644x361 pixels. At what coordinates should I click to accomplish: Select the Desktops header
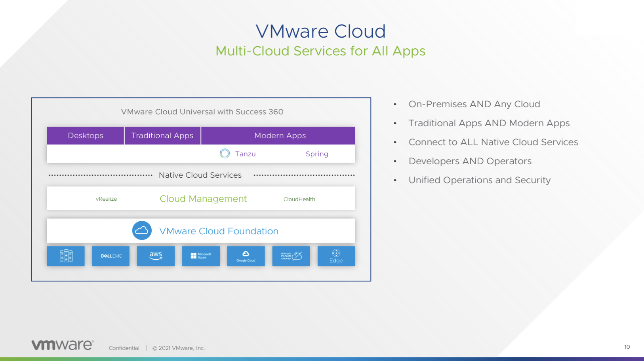(86, 135)
